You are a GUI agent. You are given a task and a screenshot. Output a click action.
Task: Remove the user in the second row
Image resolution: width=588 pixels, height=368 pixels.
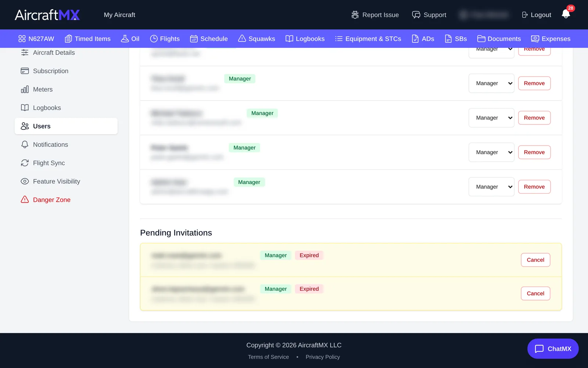[x=534, y=83]
